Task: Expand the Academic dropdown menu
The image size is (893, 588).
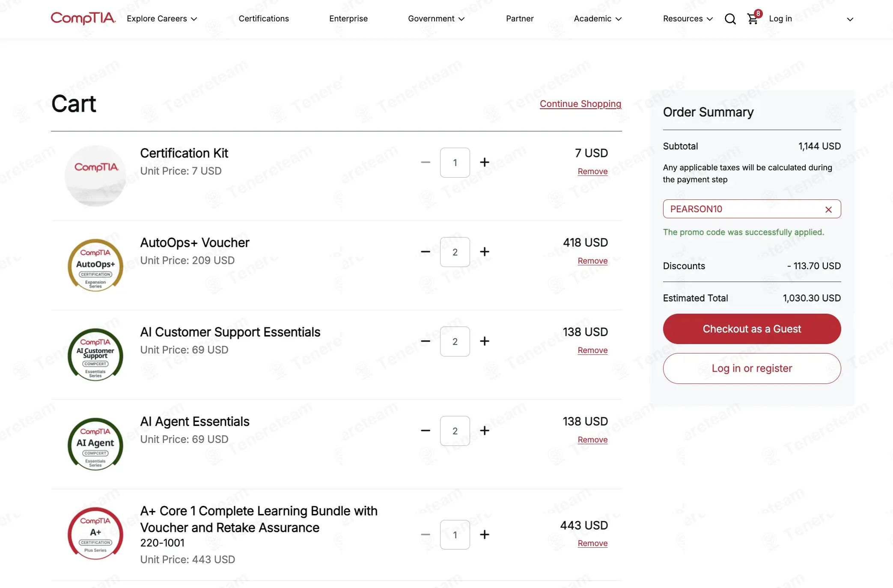Action: point(598,19)
